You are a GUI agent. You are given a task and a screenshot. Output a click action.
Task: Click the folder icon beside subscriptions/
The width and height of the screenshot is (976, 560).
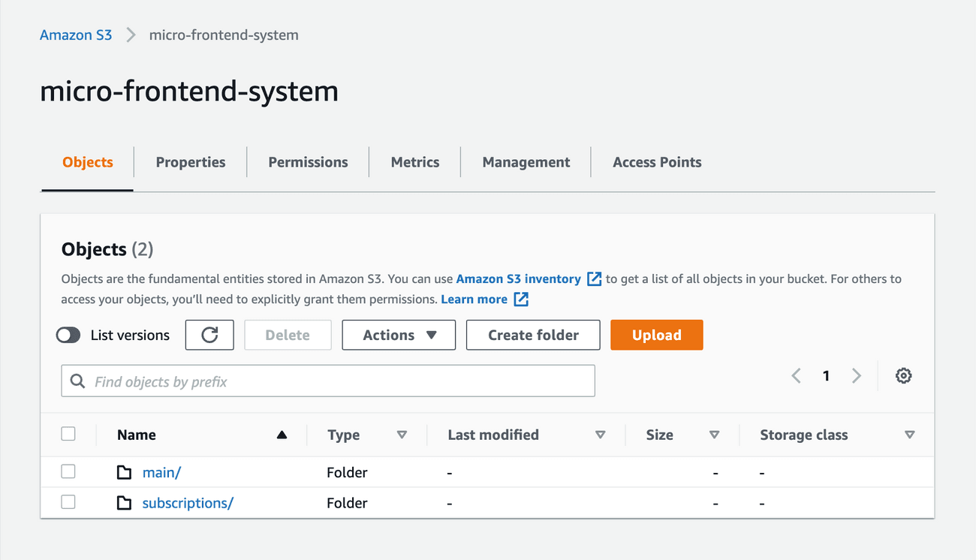point(124,502)
